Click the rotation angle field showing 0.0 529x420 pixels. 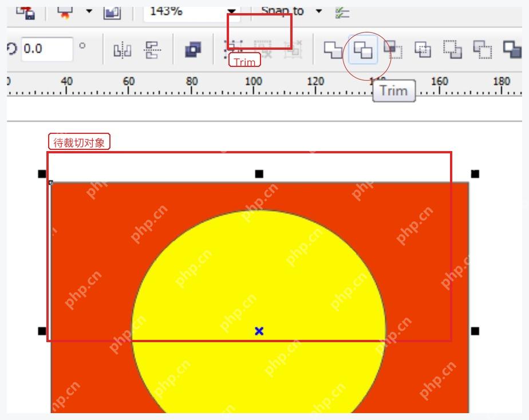coord(47,49)
